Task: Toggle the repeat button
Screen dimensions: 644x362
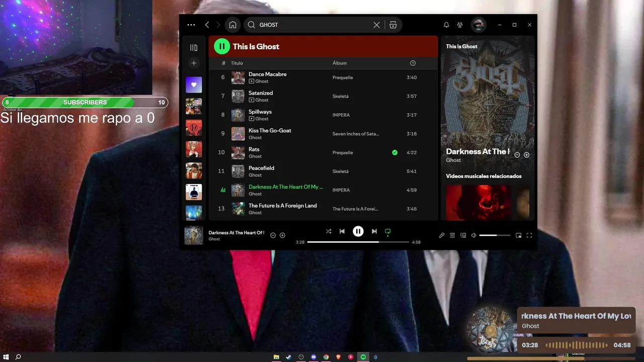Action: click(387, 231)
